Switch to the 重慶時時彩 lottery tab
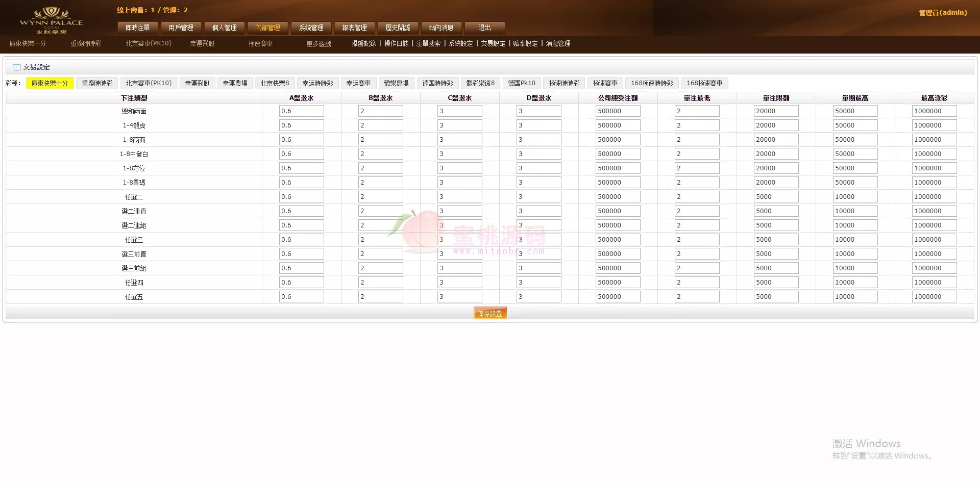This screenshot has height=486, width=980. tap(97, 83)
